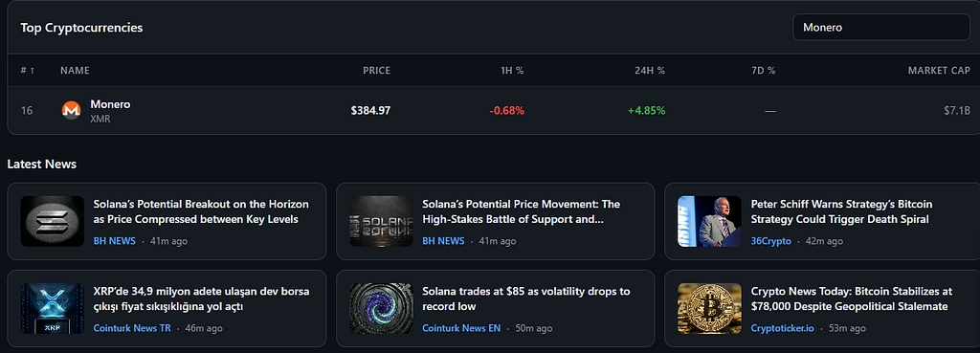Click the Monero XMR coin logo
The width and height of the screenshot is (980, 353).
71,111
